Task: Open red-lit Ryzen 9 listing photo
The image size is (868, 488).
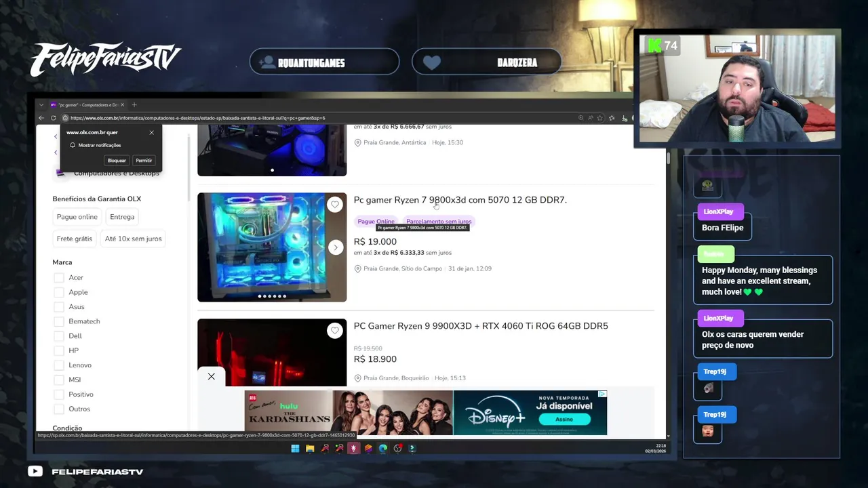Action: pyautogui.click(x=272, y=352)
